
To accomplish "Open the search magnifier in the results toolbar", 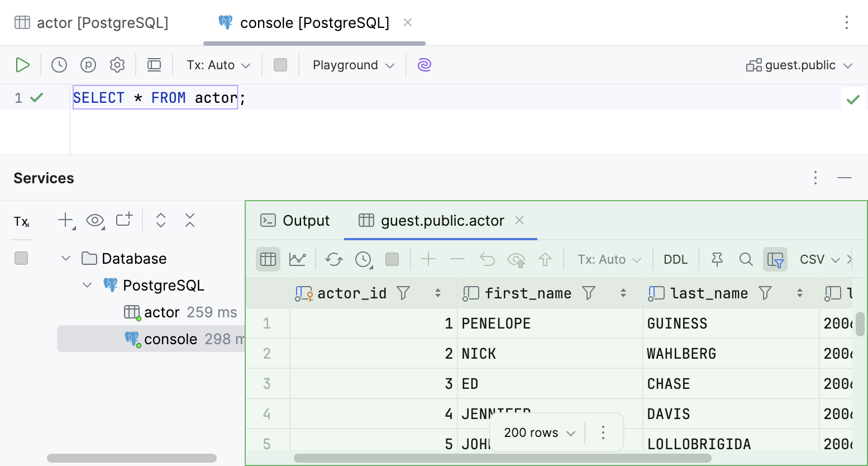I will [746, 259].
